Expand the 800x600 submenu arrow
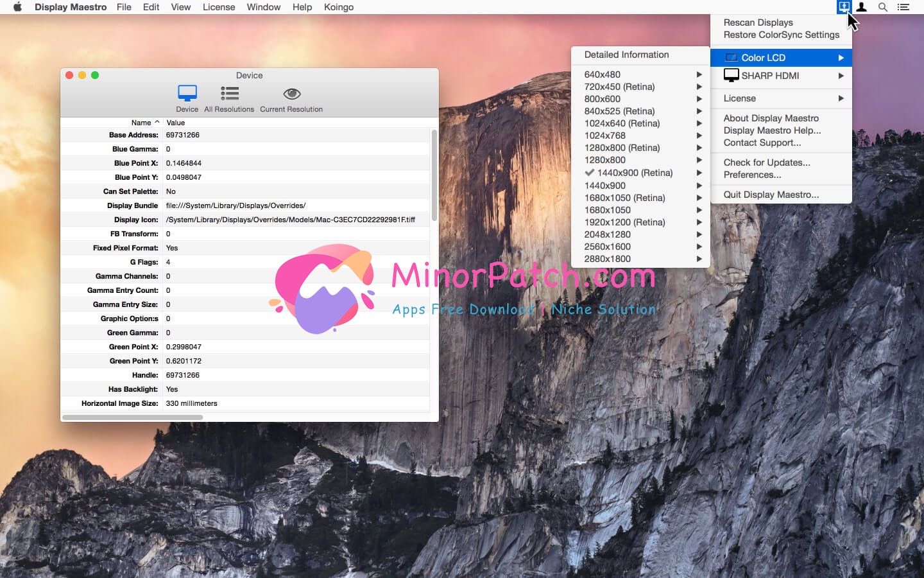Image resolution: width=924 pixels, height=578 pixels. [x=699, y=99]
